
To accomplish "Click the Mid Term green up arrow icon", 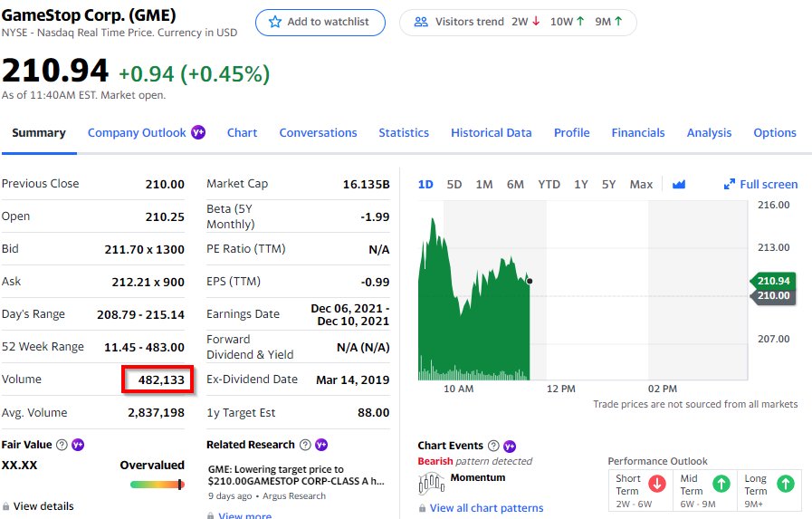I will pyautogui.click(x=721, y=484).
